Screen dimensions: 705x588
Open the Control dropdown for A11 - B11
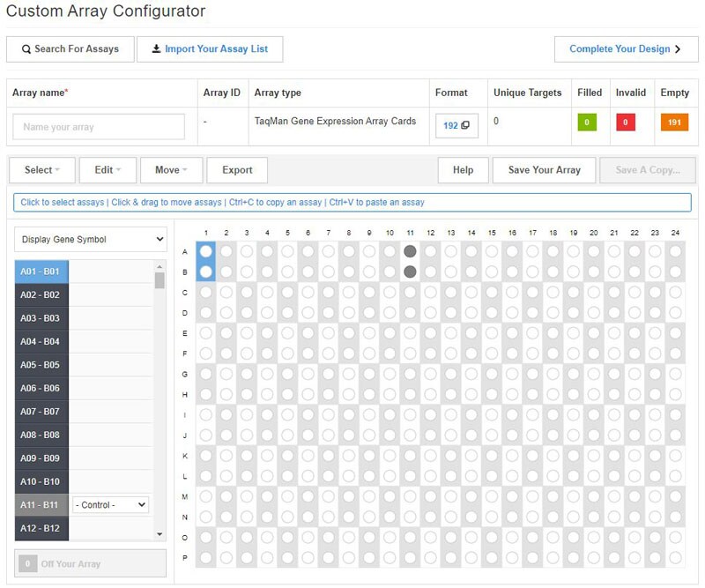(x=110, y=505)
